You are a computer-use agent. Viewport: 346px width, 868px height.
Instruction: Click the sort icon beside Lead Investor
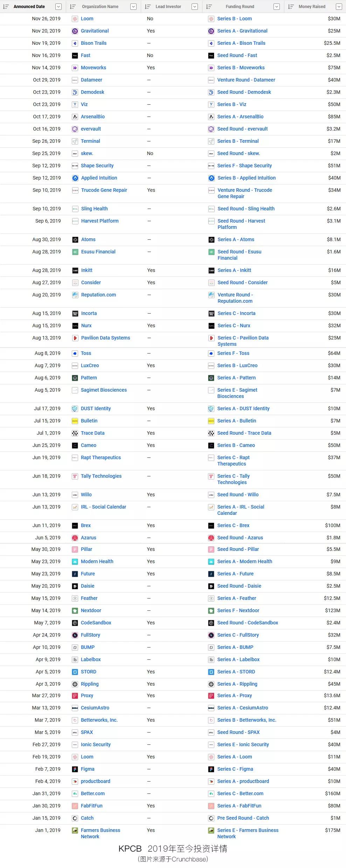[x=148, y=7]
